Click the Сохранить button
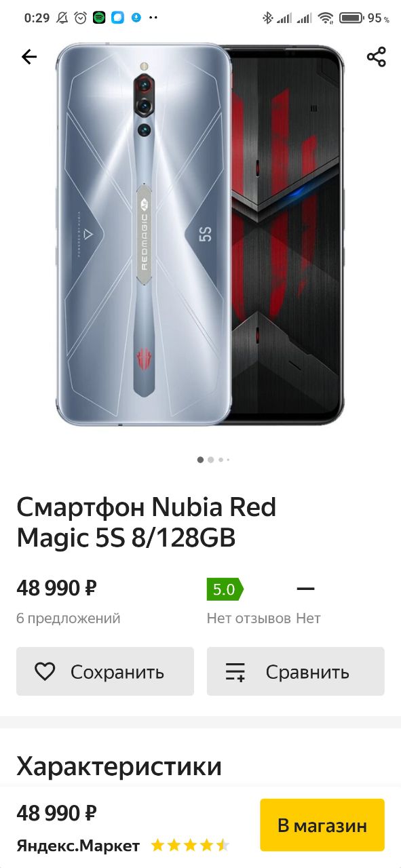 coord(105,671)
